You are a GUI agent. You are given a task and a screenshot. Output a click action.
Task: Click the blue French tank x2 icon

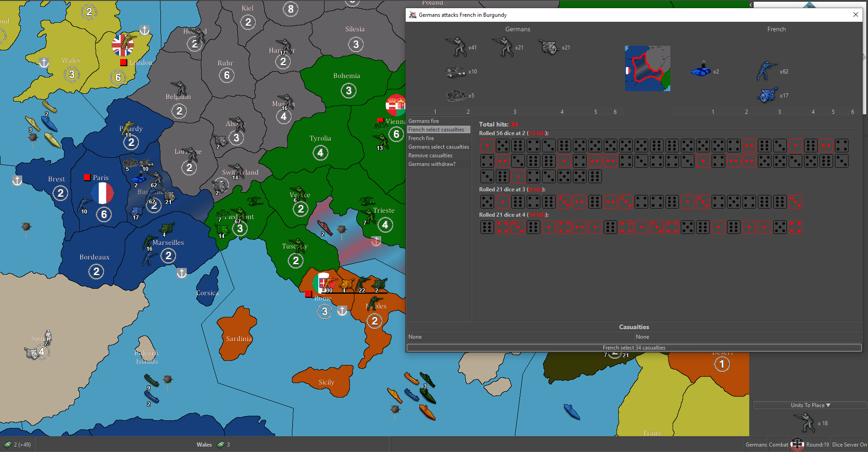click(x=701, y=69)
